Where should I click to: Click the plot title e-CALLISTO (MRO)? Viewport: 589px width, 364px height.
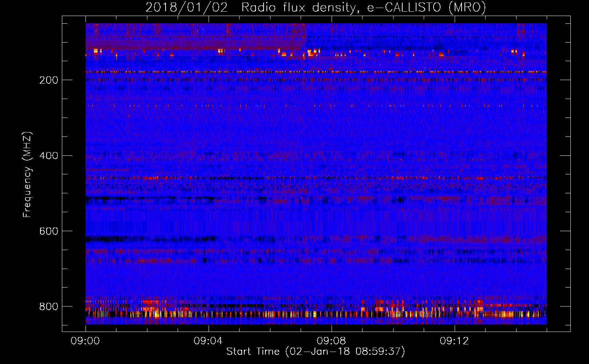(x=426, y=8)
